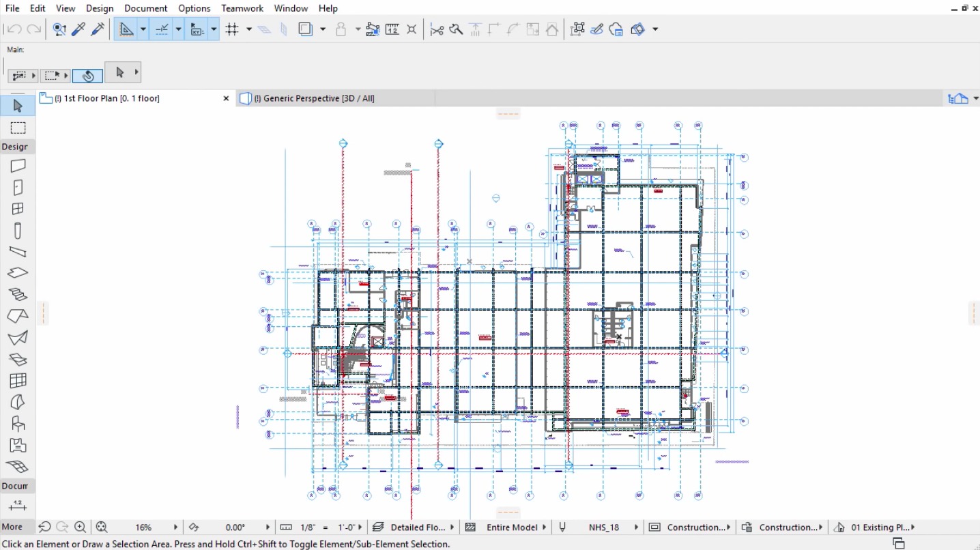Open the Teamwork menu
The image size is (980, 550).
242,8
